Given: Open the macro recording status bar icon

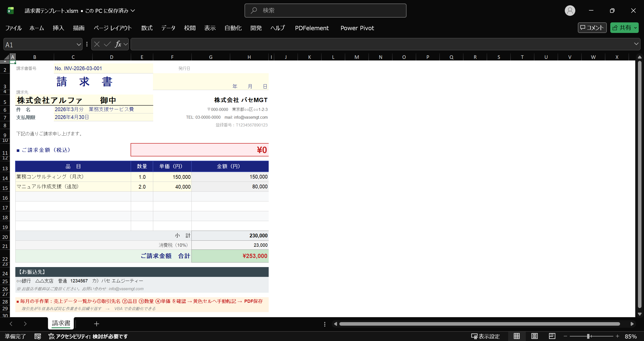Looking at the screenshot, I should click(38, 336).
